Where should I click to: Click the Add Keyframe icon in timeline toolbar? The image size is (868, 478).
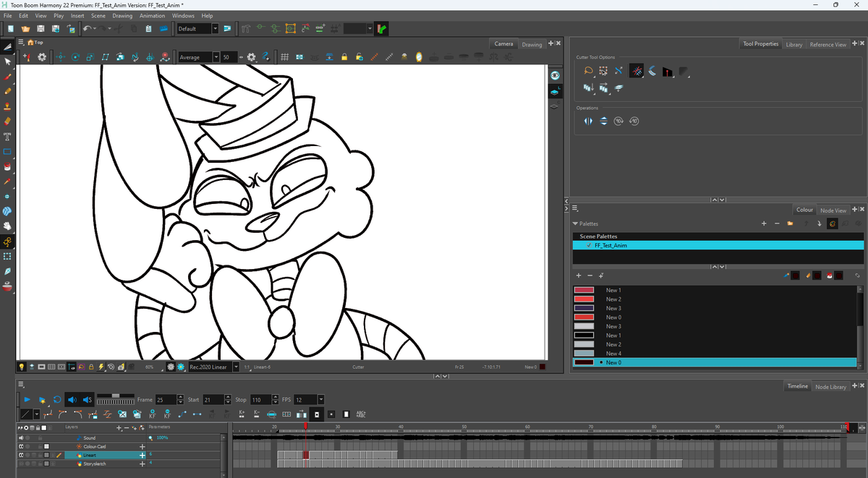click(x=153, y=414)
